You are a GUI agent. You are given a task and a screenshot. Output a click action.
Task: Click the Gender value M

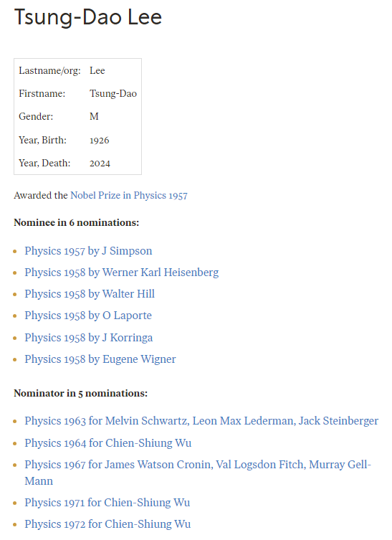(x=94, y=116)
